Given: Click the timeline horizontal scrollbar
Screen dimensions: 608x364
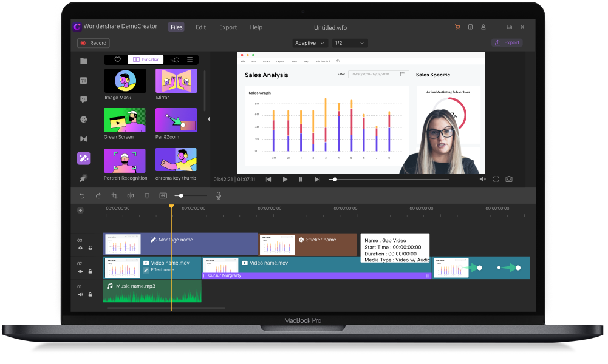Looking at the screenshot, I should coord(166,308).
